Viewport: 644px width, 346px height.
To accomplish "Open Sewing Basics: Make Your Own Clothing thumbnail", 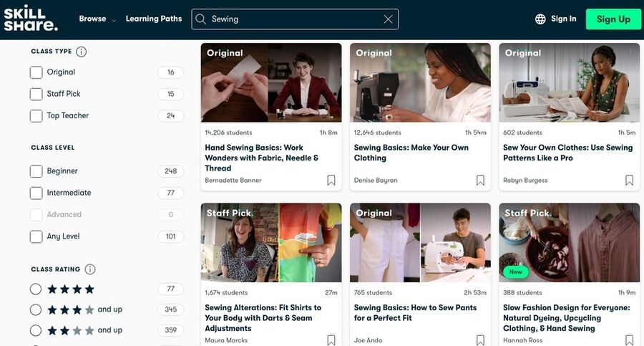I will pos(420,82).
